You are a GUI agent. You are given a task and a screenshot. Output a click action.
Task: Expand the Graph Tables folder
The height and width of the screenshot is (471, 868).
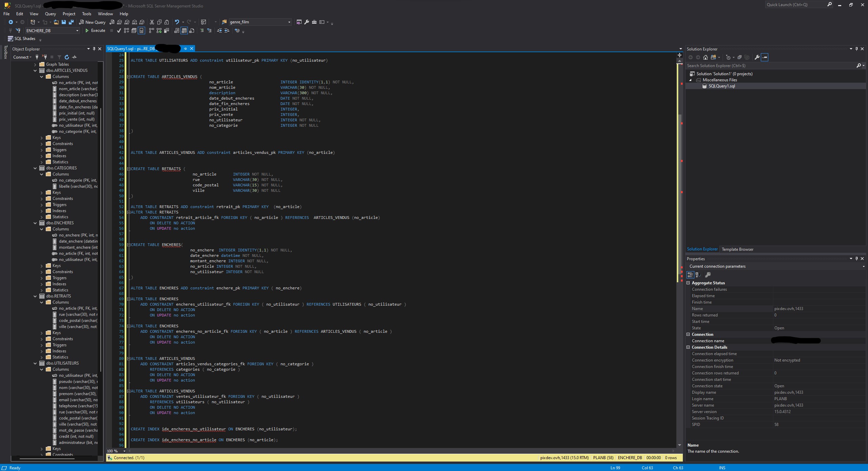point(35,64)
